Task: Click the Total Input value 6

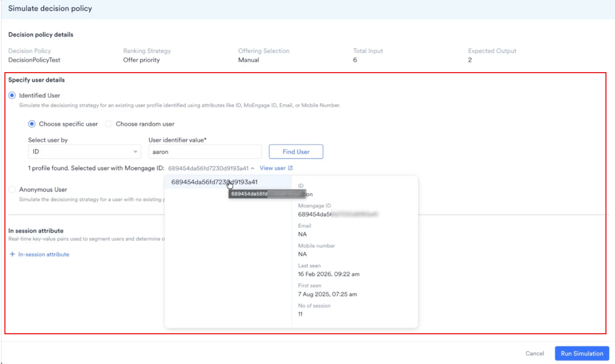Action: 355,60
